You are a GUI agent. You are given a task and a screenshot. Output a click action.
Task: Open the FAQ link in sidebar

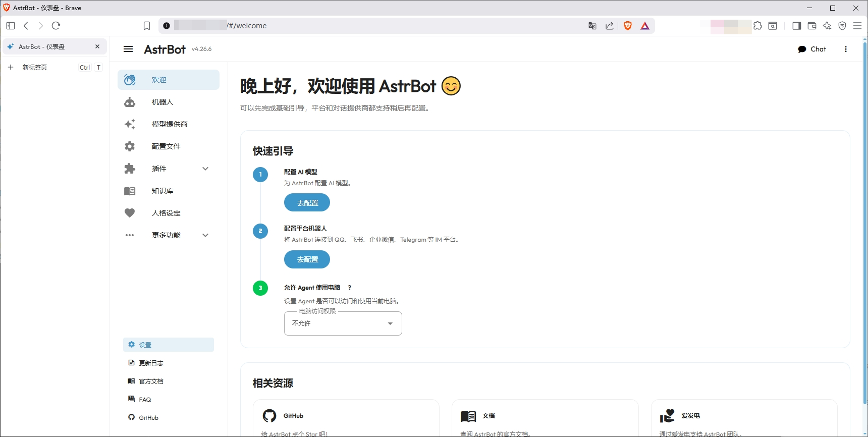tap(169, 399)
